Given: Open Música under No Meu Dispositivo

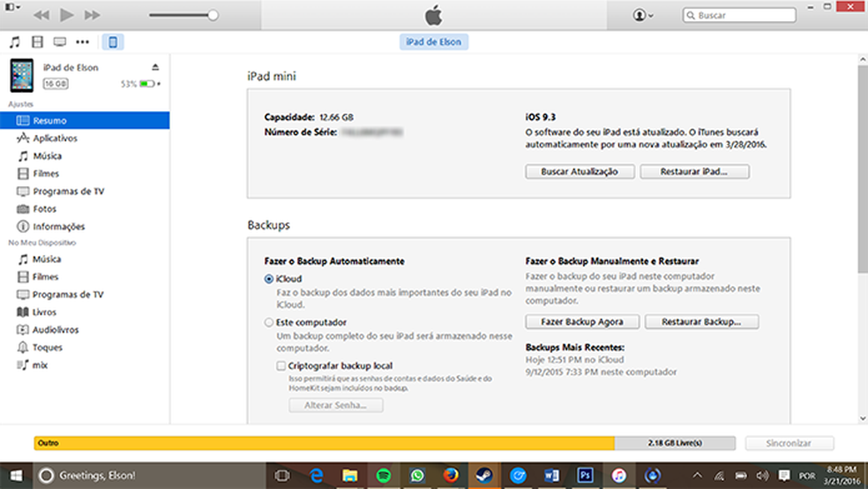Looking at the screenshot, I should [85, 259].
